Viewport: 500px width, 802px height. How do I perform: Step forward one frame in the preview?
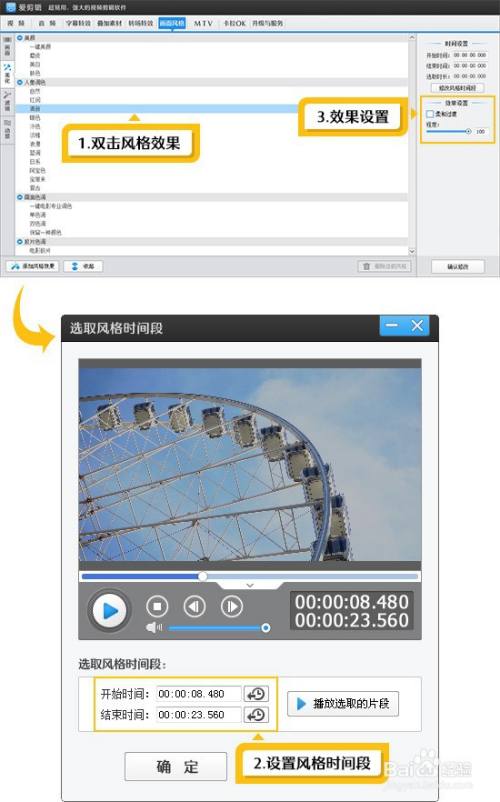[232, 607]
